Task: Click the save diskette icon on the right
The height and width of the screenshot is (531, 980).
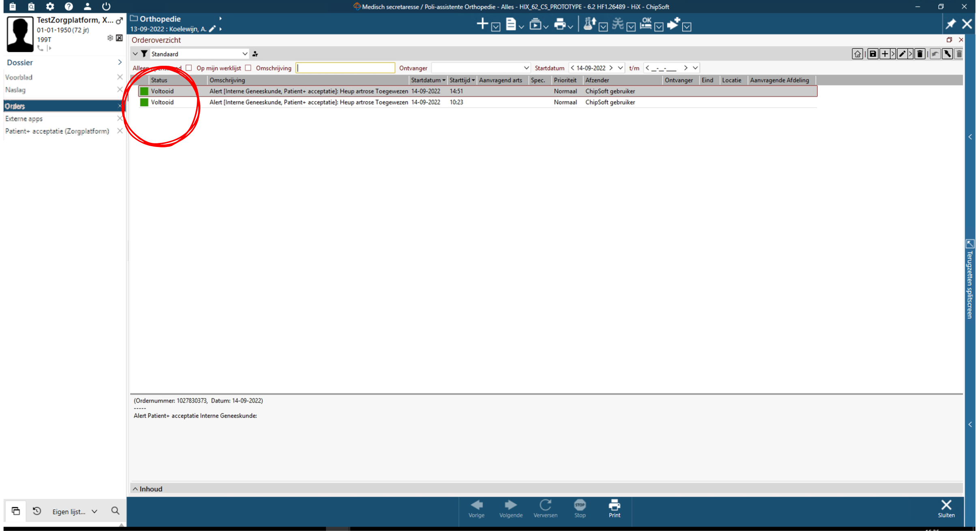Action: coord(873,54)
